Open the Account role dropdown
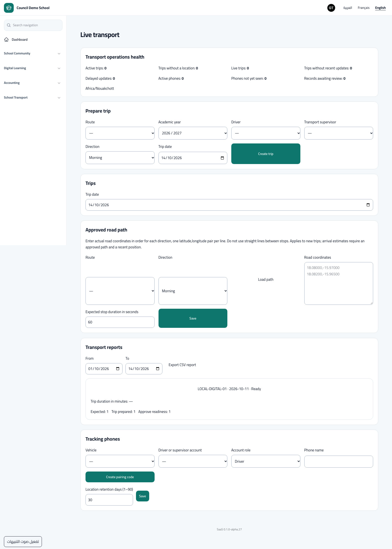This screenshot has width=392, height=549. [x=266, y=461]
